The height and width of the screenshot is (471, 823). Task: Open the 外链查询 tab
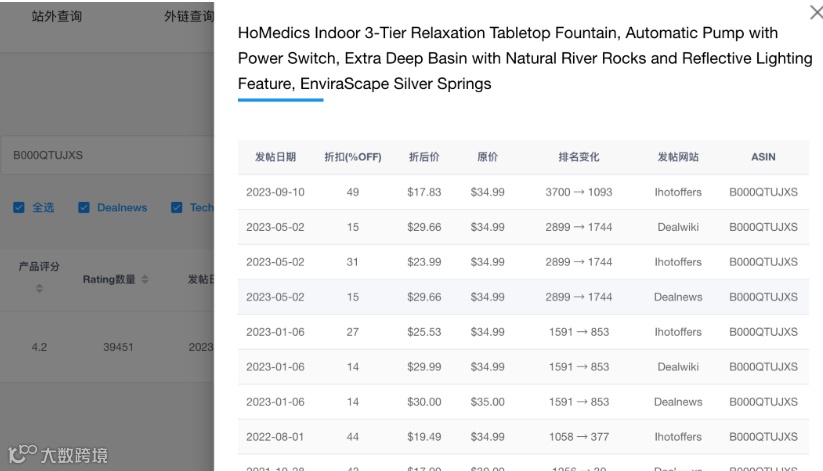pos(189,17)
